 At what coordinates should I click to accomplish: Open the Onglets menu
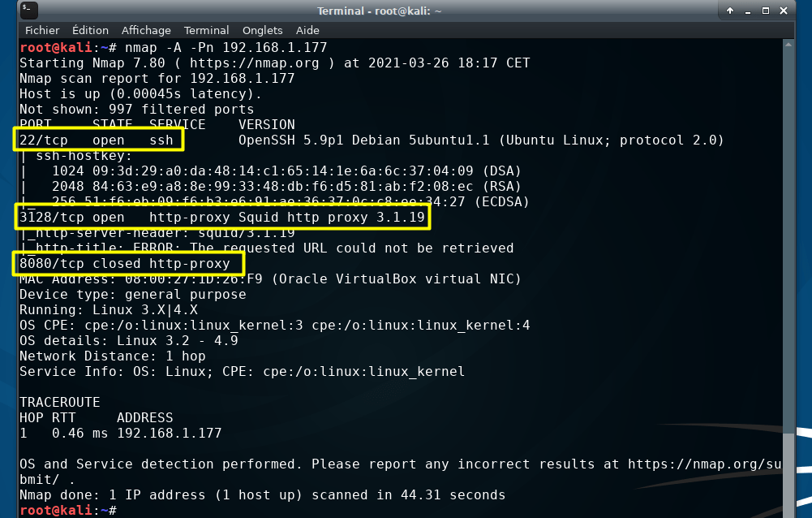coord(263,30)
